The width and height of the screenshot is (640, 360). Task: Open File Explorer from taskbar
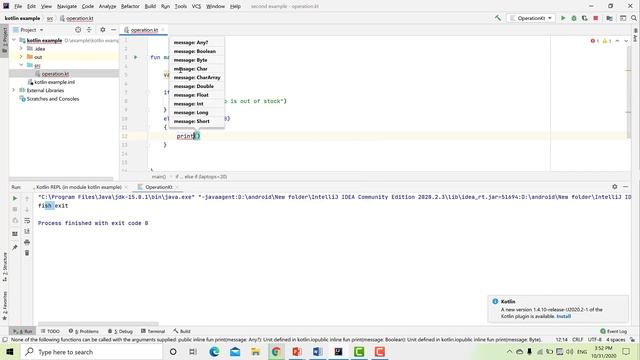click(x=256, y=352)
